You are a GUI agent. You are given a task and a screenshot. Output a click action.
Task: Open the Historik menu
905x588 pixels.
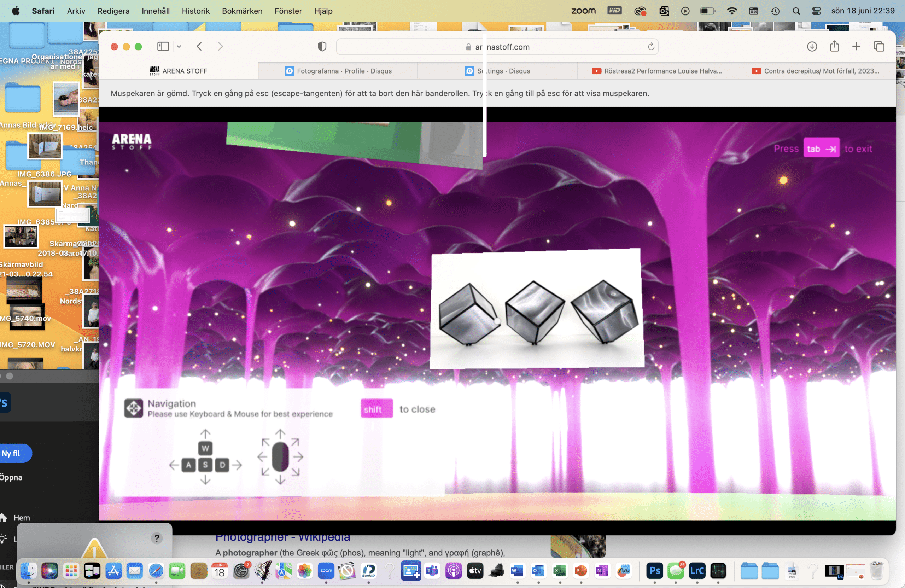195,11
